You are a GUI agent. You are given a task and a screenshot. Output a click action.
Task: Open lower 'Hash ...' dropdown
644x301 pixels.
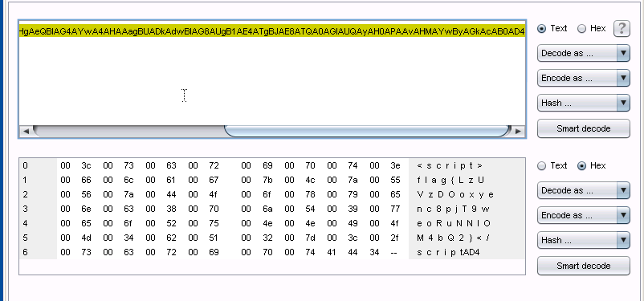583,240
